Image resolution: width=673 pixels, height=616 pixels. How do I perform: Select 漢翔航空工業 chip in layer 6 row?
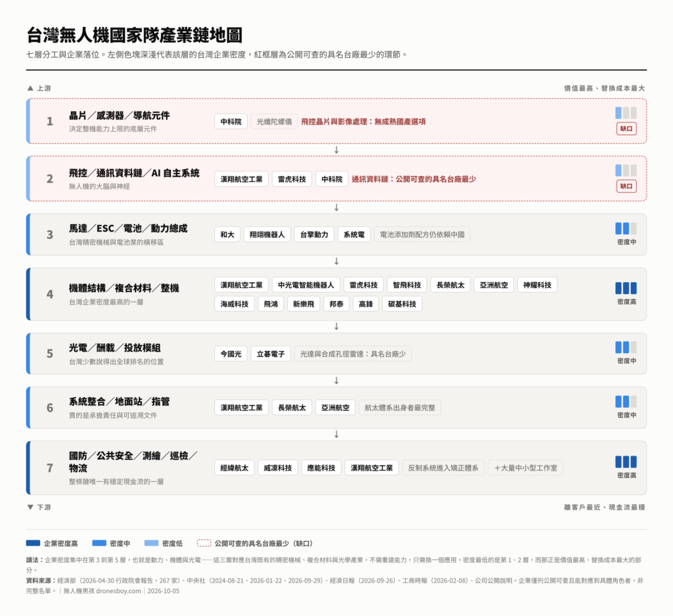(x=241, y=408)
